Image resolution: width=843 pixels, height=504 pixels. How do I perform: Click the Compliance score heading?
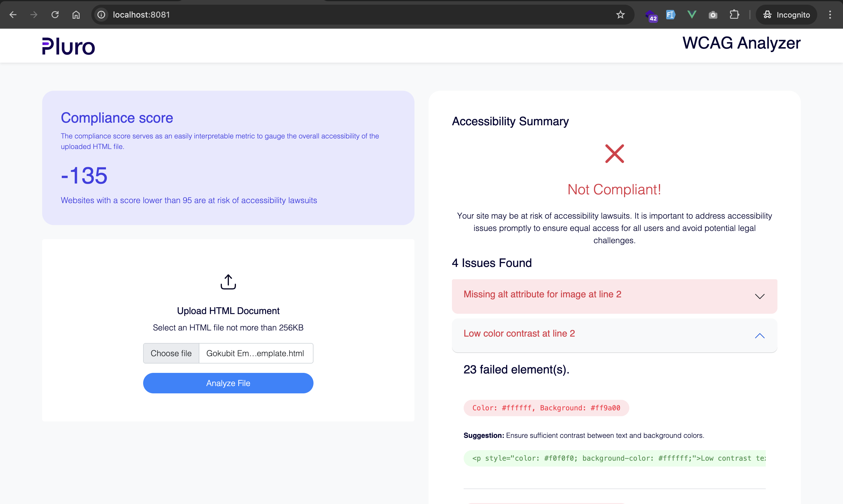point(117,118)
